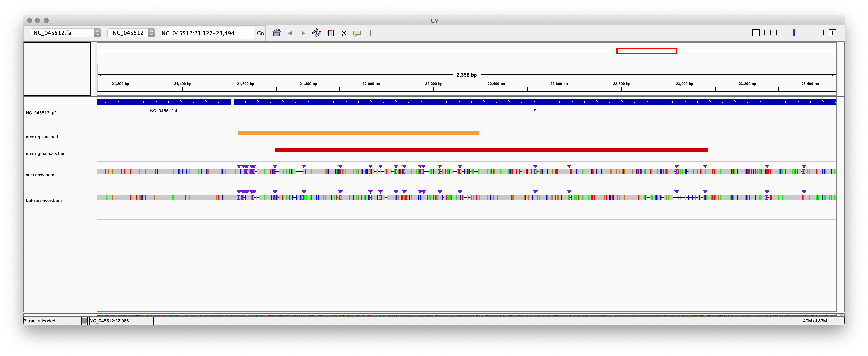Toggle the yellow popup behavior speech bubble
Image resolution: width=868 pixels, height=356 pixels.
click(x=357, y=33)
